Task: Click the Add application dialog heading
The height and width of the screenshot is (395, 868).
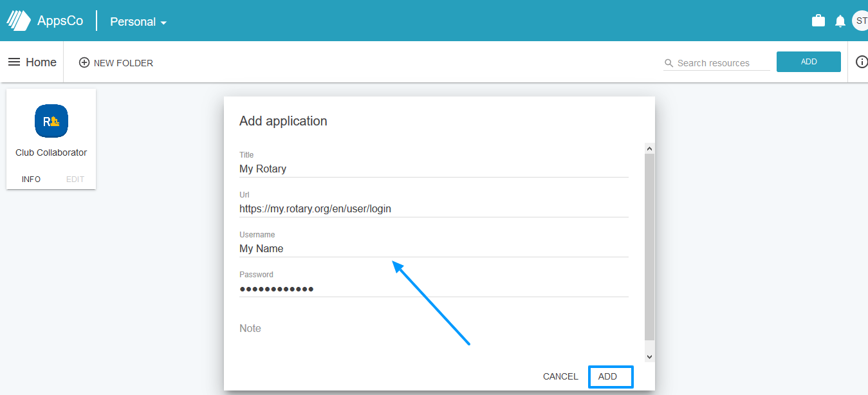Action: (283, 121)
